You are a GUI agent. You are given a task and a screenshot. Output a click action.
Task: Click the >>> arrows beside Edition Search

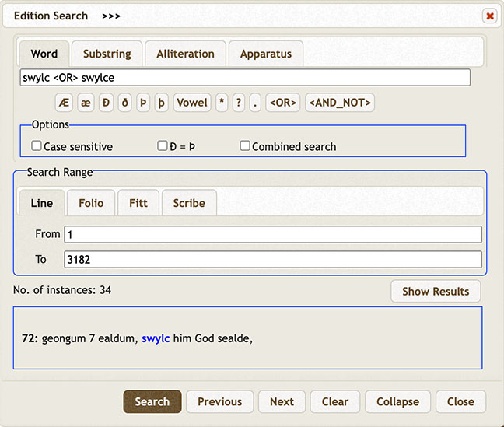(x=111, y=16)
